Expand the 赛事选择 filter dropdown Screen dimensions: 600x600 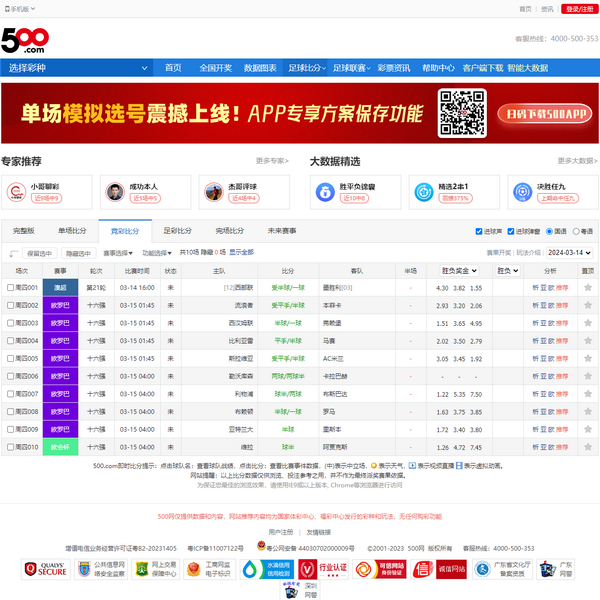[x=119, y=253]
